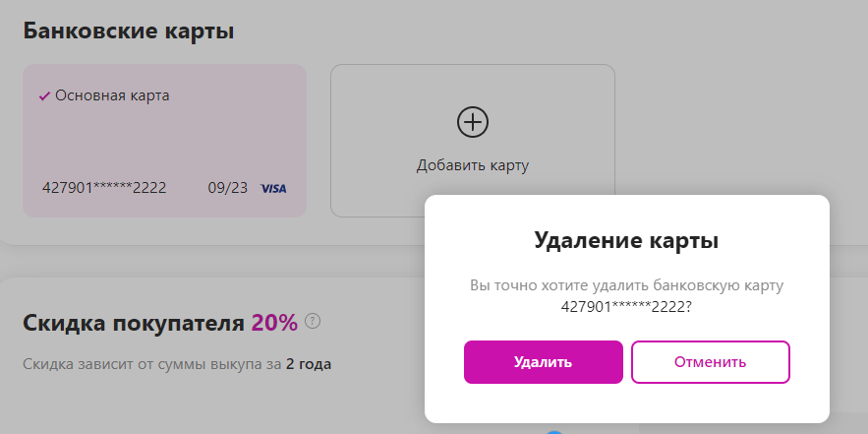This screenshot has width=868, height=434.
Task: Select card number 427901******2222 on the pink card
Action: tap(104, 187)
